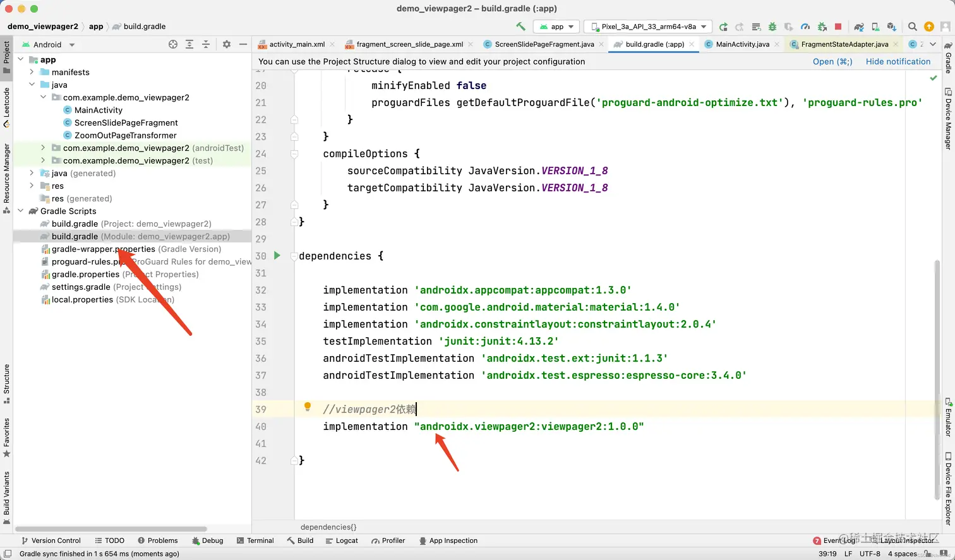Click the run dependencies gutter arrow
The height and width of the screenshot is (560, 955).
(277, 256)
